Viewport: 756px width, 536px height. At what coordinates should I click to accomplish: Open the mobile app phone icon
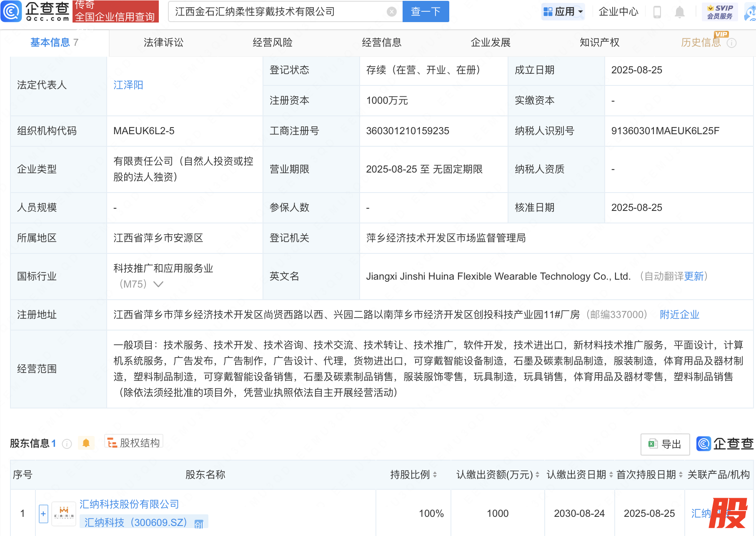[657, 12]
